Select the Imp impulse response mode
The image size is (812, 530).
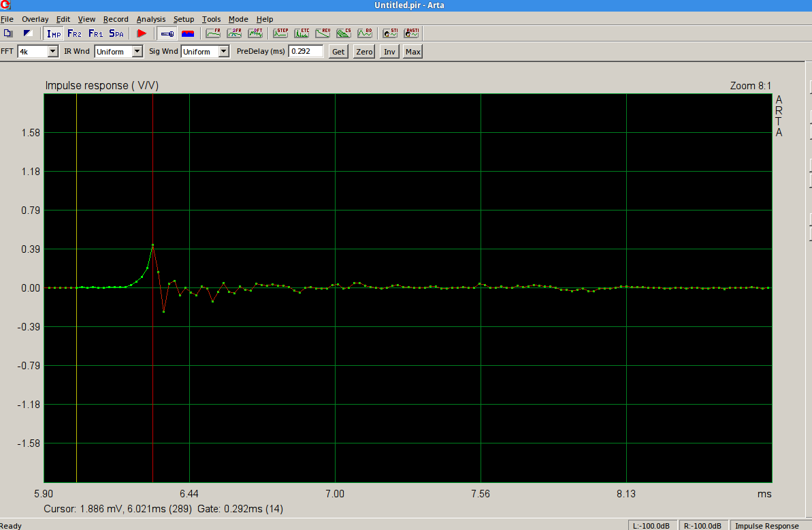click(53, 33)
